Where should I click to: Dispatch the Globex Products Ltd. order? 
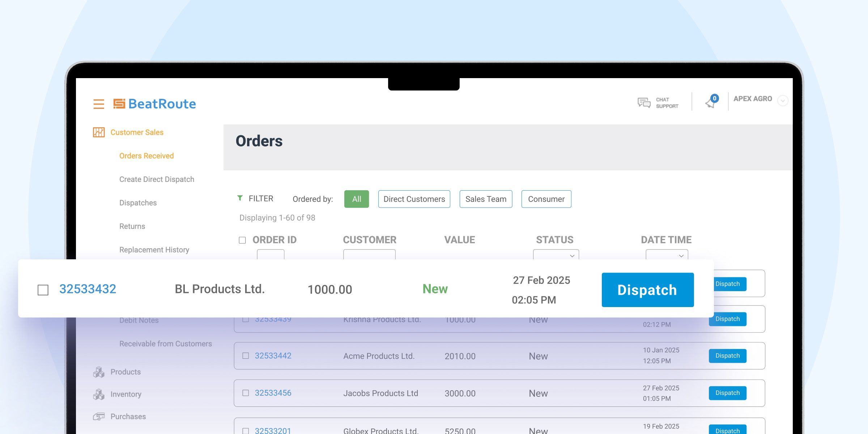(727, 430)
